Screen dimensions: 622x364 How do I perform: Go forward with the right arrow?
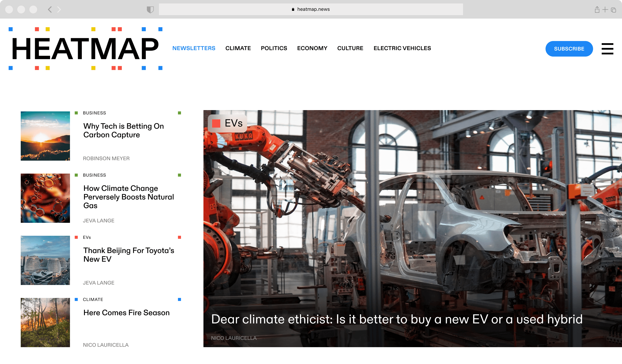tap(59, 10)
